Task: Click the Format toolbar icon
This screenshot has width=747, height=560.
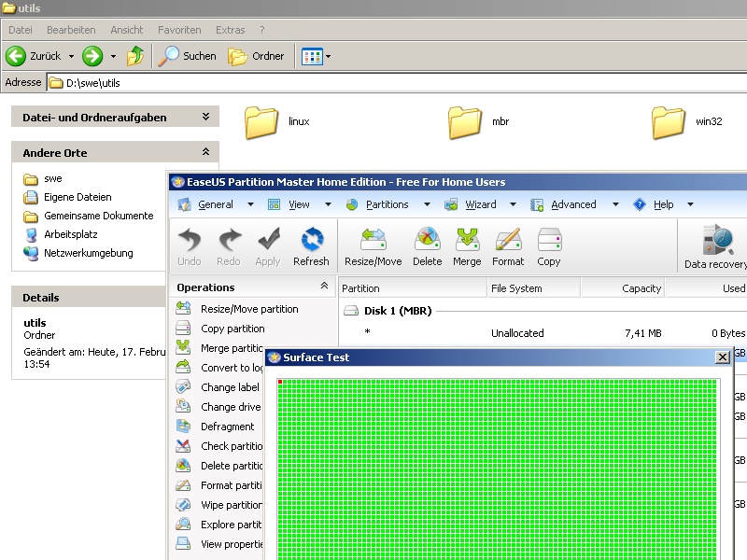Action: [508, 246]
